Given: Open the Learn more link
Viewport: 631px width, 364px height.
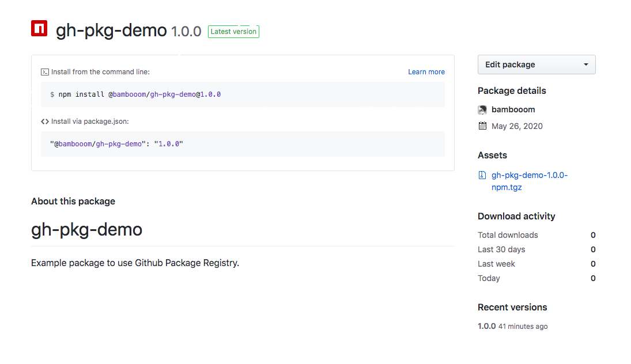Looking at the screenshot, I should (x=426, y=72).
